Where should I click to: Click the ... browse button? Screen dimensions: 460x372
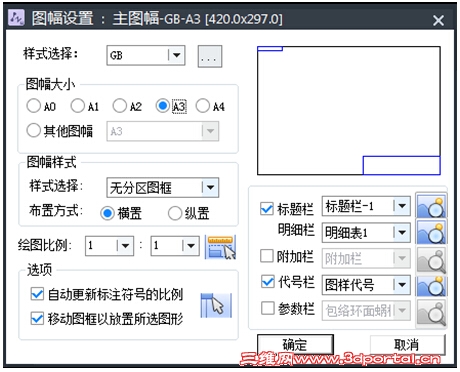(210, 56)
